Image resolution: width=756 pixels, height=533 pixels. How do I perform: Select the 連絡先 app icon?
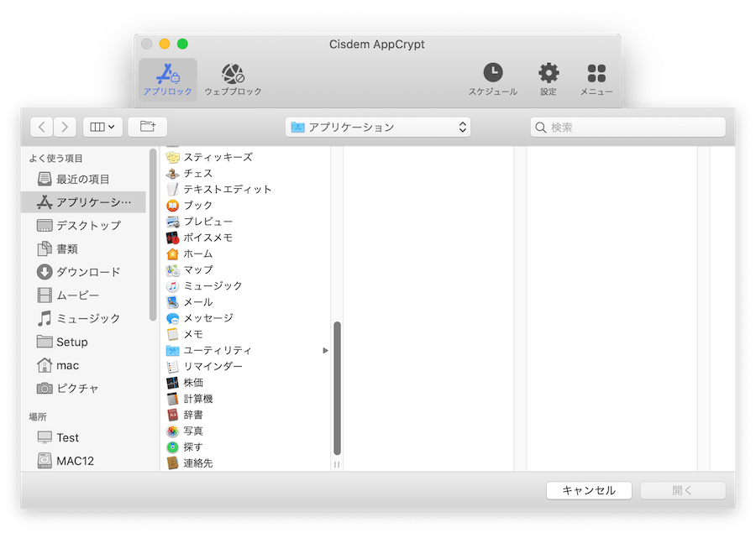(172, 463)
